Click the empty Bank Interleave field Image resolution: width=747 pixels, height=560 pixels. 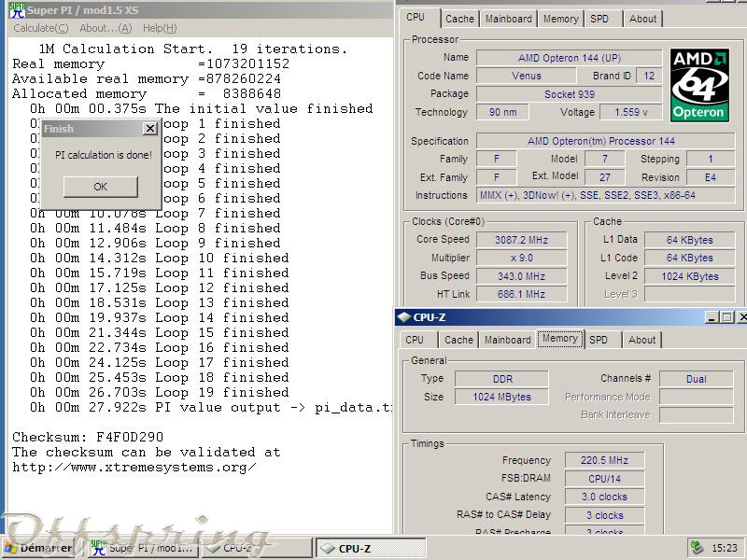pos(696,414)
